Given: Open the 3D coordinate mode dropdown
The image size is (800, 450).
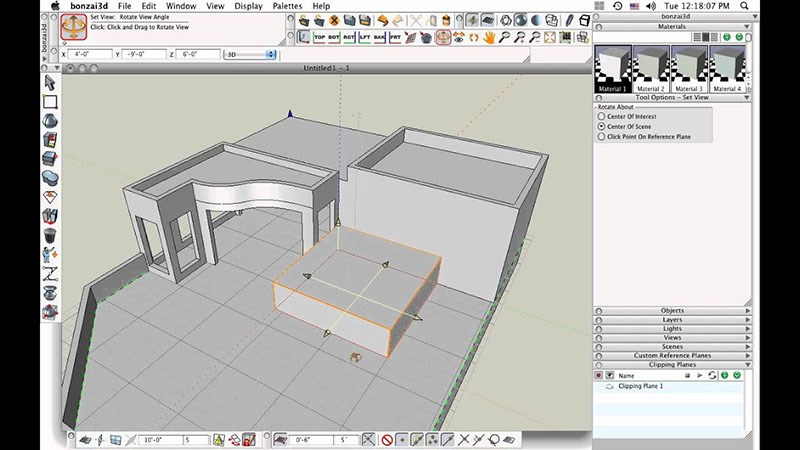Looking at the screenshot, I should (250, 54).
